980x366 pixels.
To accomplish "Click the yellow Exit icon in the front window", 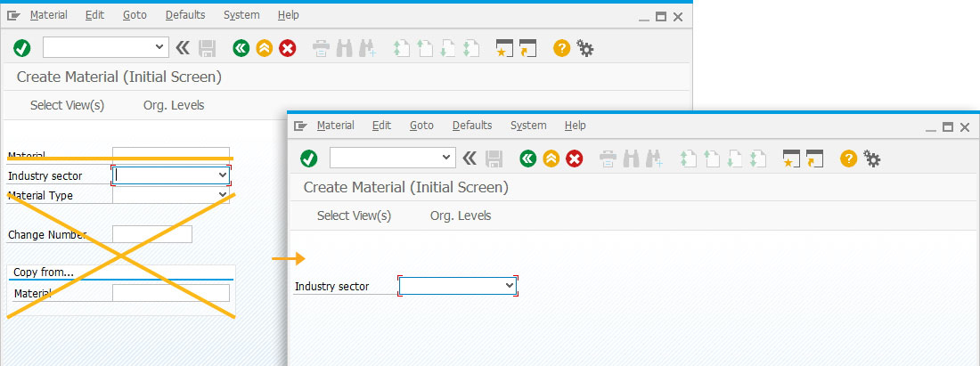I will pyautogui.click(x=551, y=159).
